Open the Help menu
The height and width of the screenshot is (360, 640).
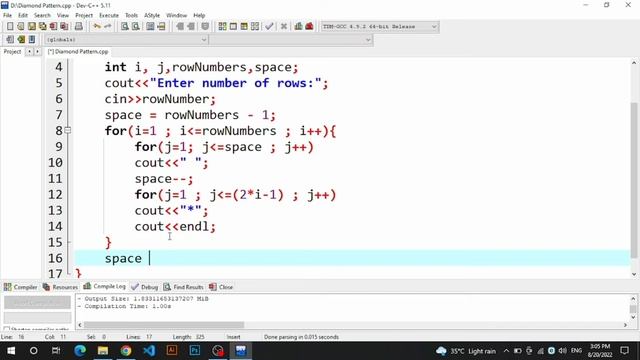pos(199,15)
